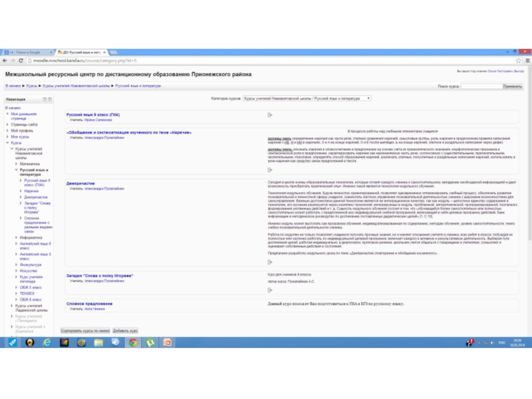Screen dimensions: 532x399
Task: Click breadcrumb link Курсы
Action: (x=31, y=86)
